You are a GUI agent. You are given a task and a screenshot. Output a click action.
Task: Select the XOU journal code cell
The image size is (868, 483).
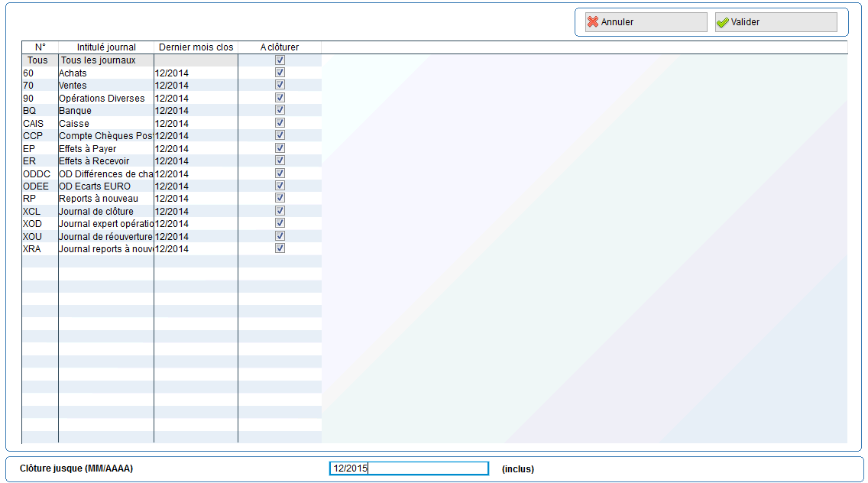(33, 236)
